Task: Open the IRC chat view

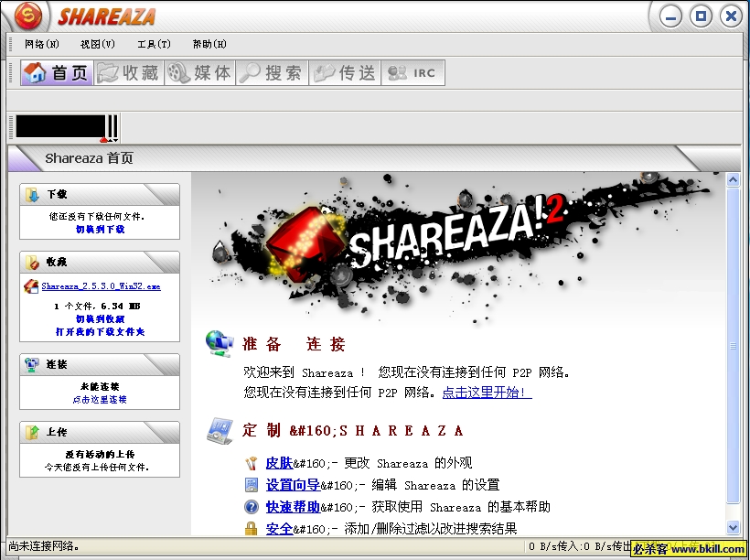Action: point(413,73)
